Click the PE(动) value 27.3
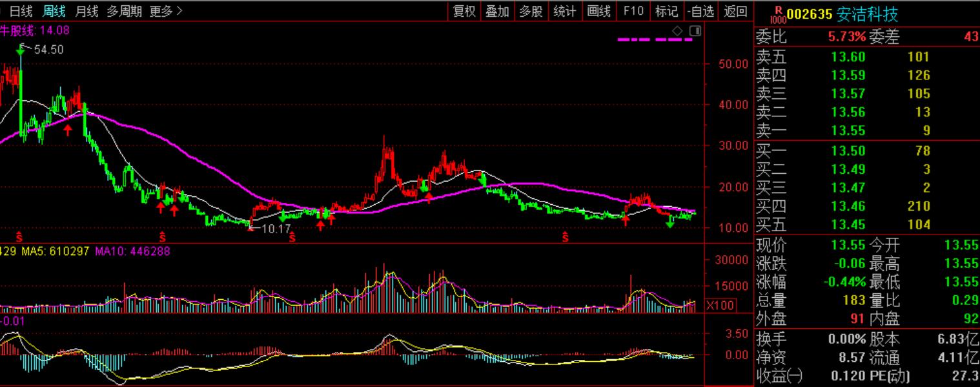The image size is (980, 387). click(x=965, y=376)
